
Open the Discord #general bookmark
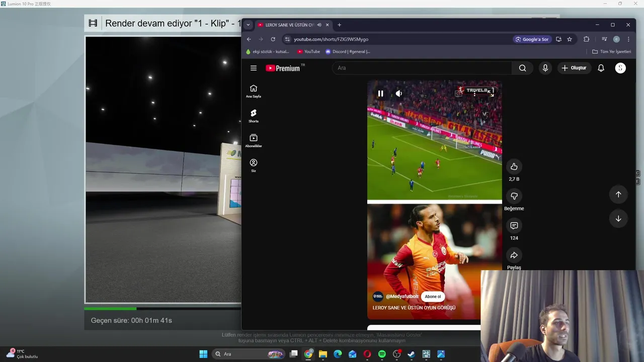[x=348, y=51]
